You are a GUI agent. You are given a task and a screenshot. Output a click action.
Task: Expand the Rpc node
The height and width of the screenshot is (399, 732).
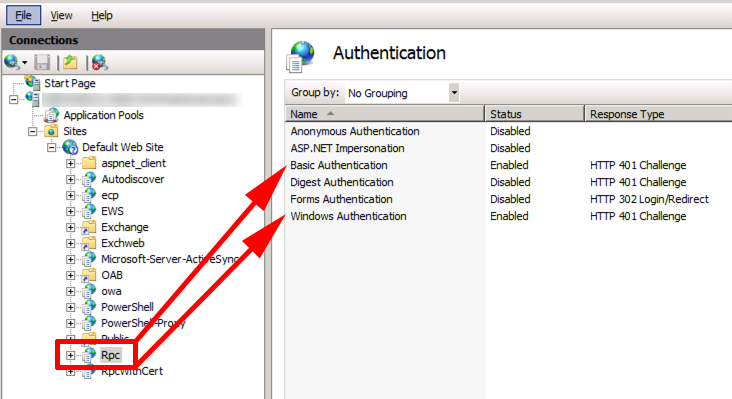[x=70, y=356]
